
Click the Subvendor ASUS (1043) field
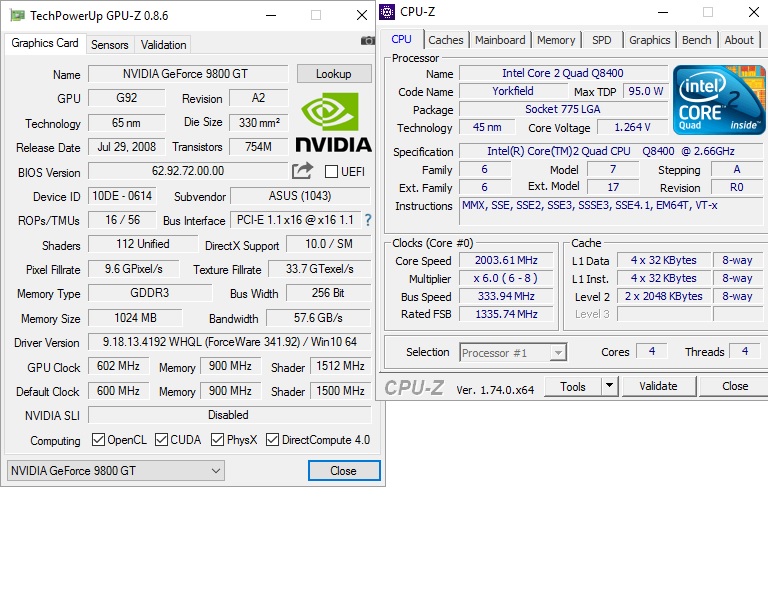click(300, 196)
